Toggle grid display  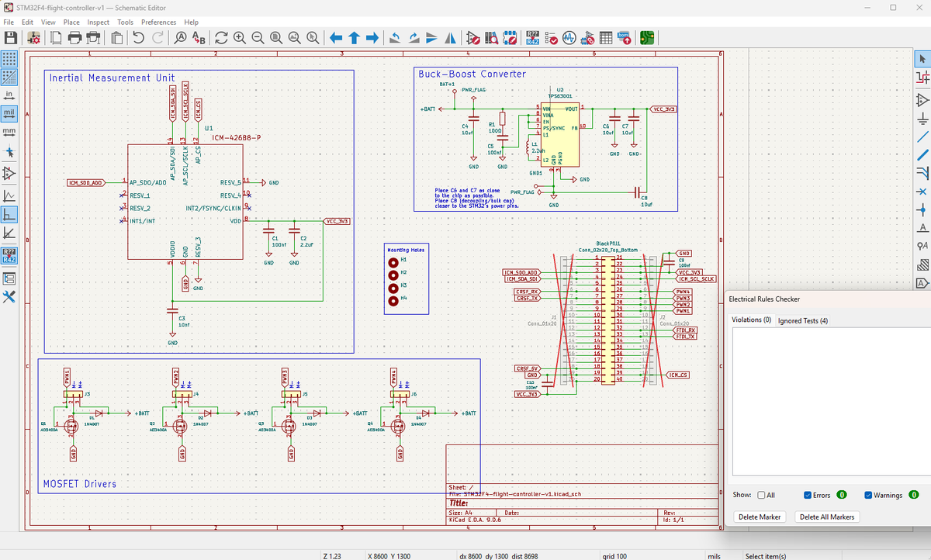click(x=9, y=58)
